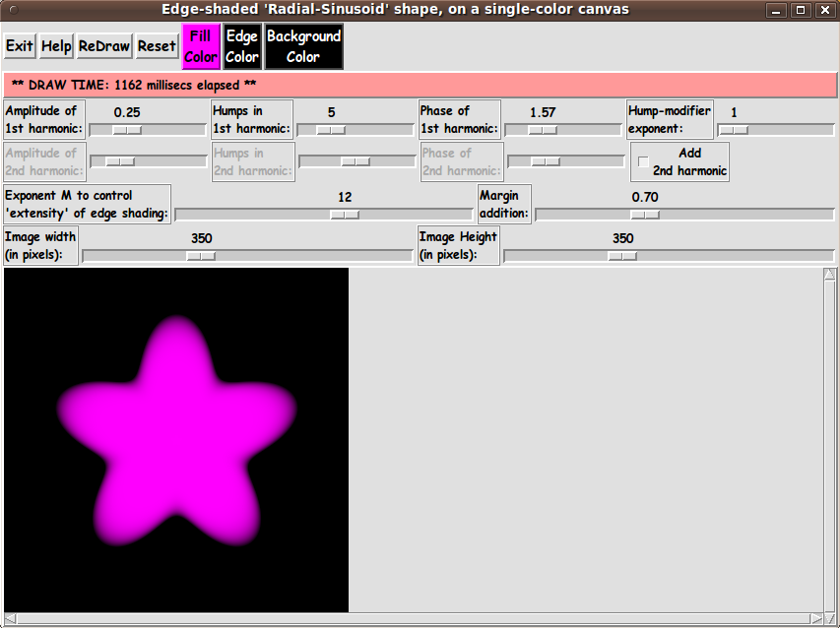This screenshot has height=628, width=840.
Task: Click the horizontal scrollbar right arrow
Action: pos(815,619)
